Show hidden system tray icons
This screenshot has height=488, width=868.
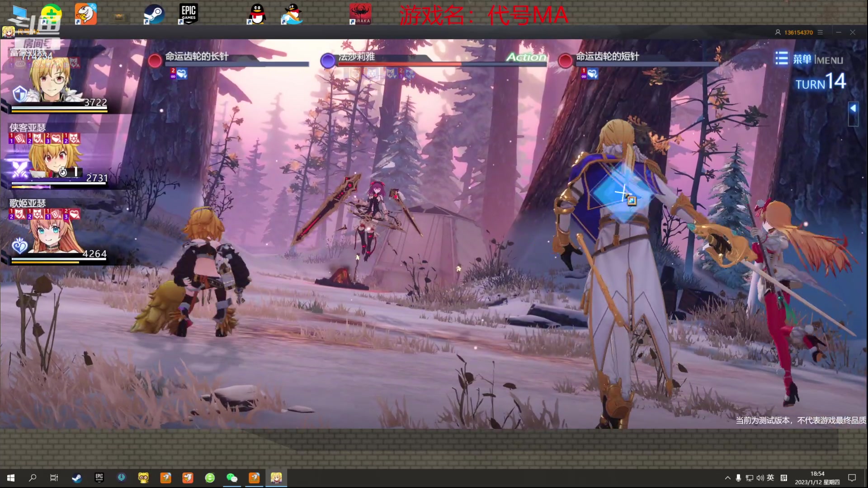(727, 478)
